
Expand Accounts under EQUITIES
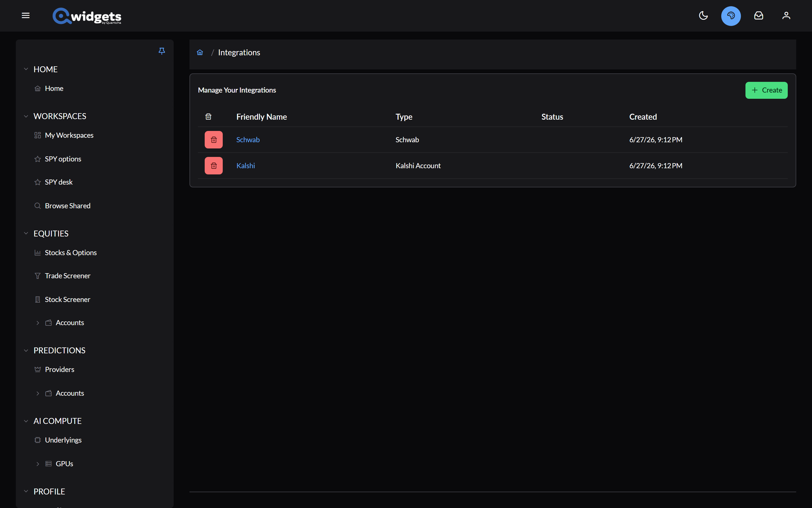[37, 323]
